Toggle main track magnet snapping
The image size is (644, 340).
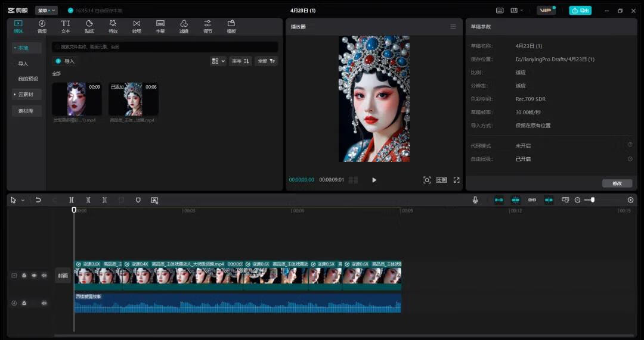coord(499,199)
